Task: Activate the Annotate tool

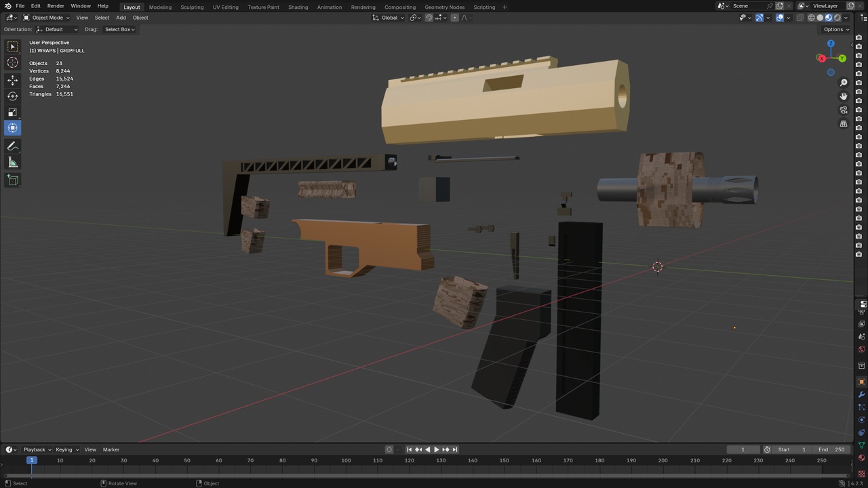Action: pyautogui.click(x=13, y=146)
